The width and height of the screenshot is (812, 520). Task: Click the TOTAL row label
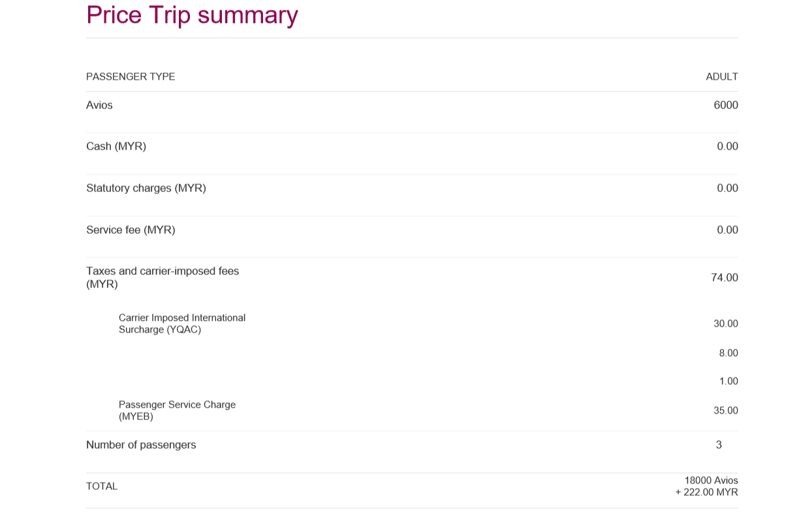coord(102,487)
